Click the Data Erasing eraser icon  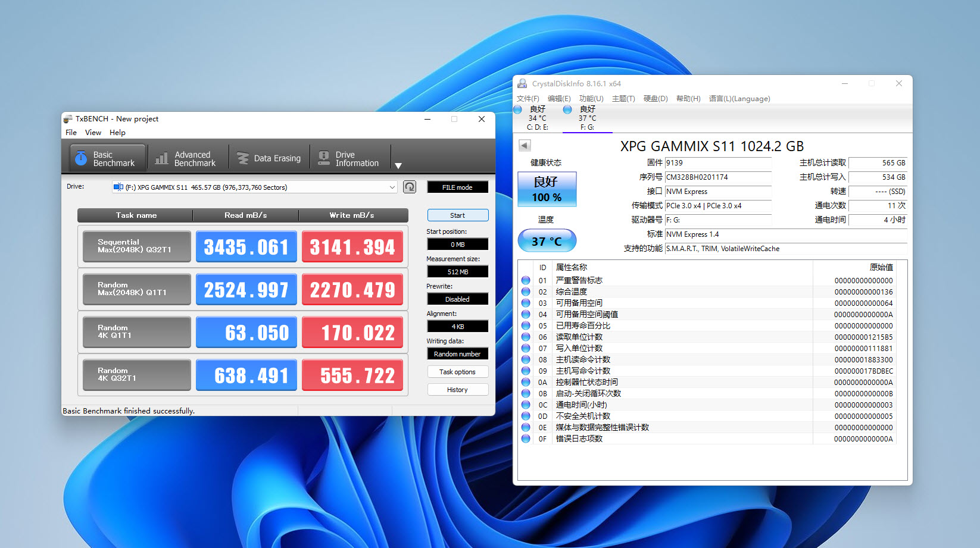(x=243, y=156)
